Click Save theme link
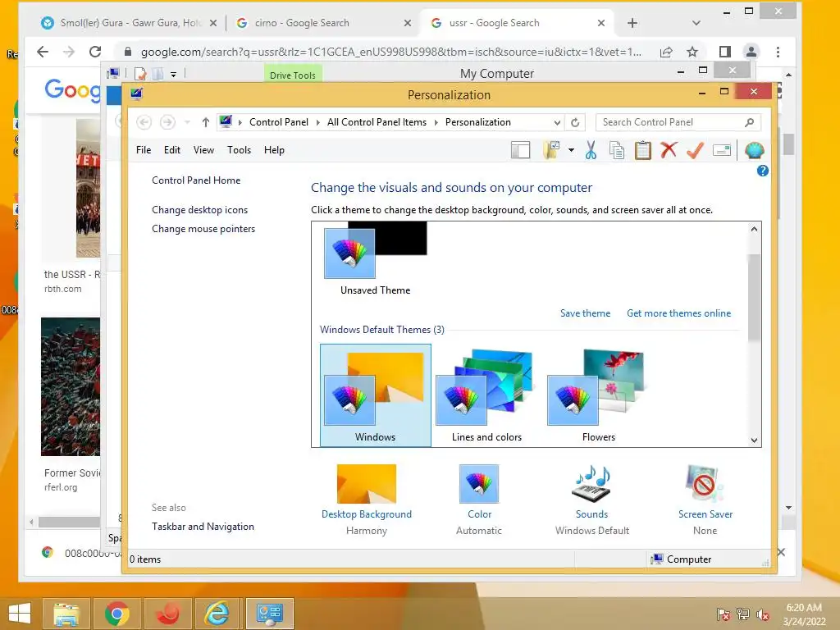The image size is (840, 630). 585,313
